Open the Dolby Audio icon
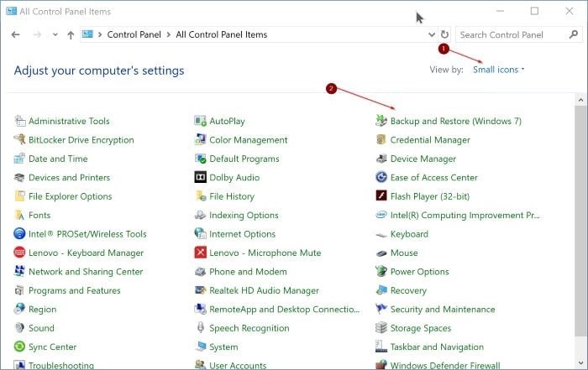 click(x=201, y=178)
